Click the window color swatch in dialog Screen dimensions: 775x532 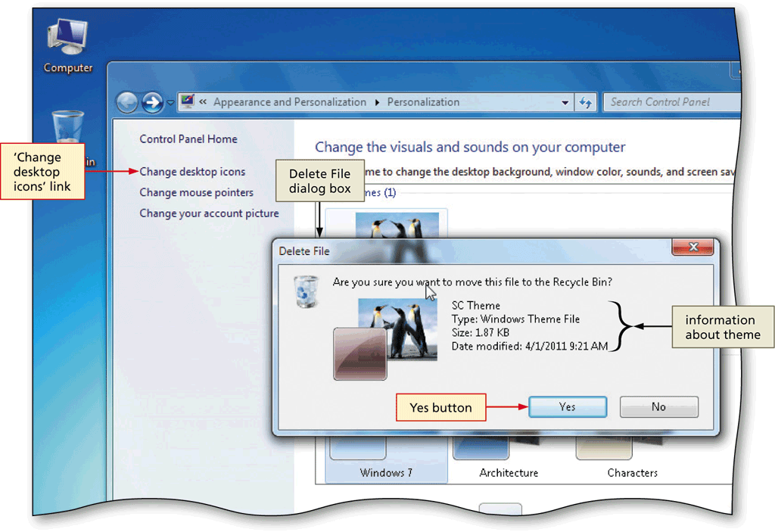pos(359,354)
